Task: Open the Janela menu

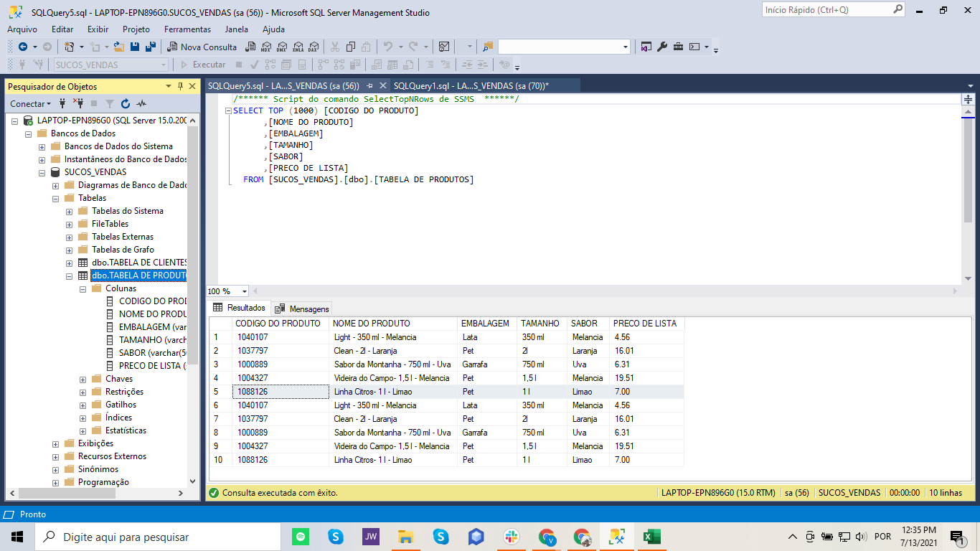Action: pos(237,29)
